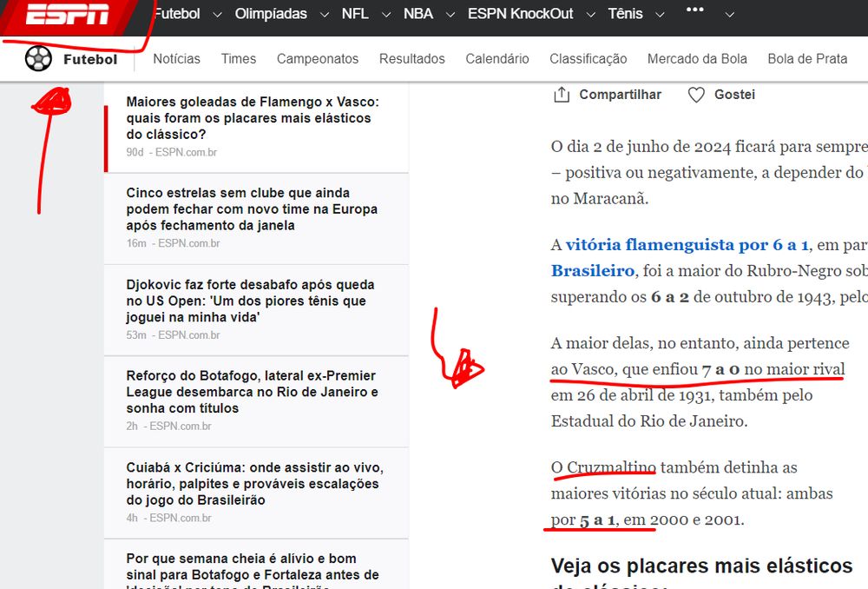Open the NFL top menu
Screen dimensions: 868x589
[x=355, y=14]
